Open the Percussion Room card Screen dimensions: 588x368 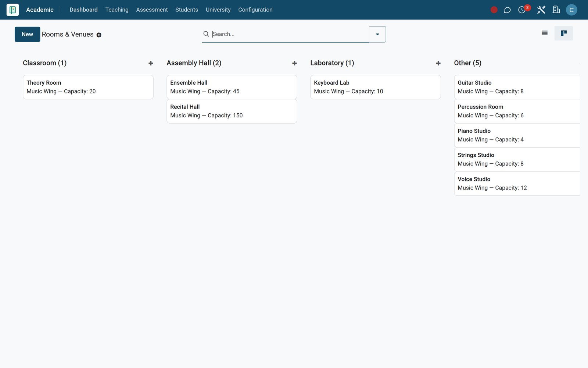(517, 111)
